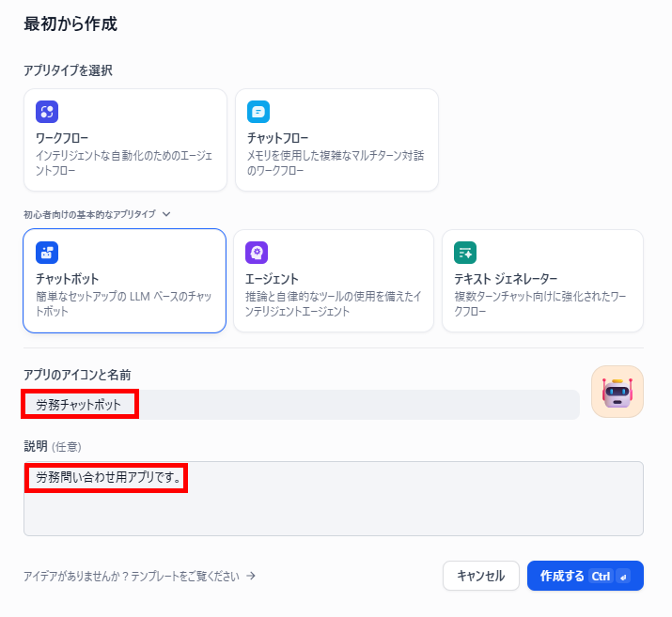Select the エージェント app type card
The image size is (672, 617).
334,281
